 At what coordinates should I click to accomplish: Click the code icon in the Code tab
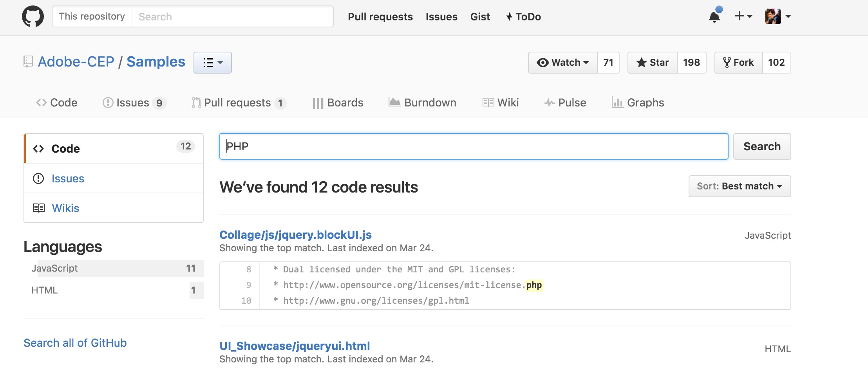[x=41, y=103]
